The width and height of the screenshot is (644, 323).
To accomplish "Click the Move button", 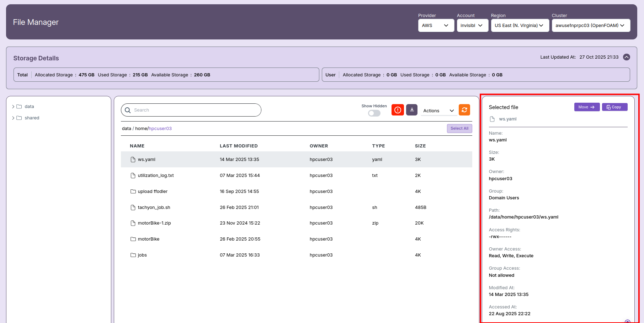I will point(587,107).
